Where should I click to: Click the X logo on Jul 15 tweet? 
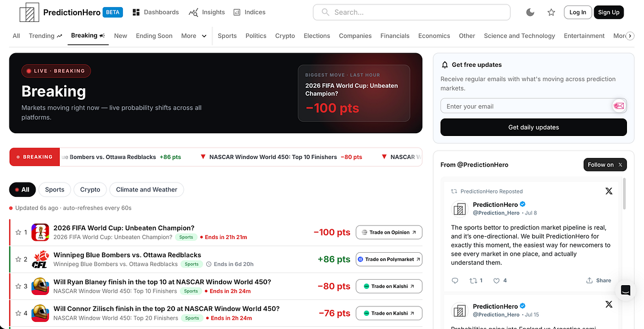click(609, 304)
